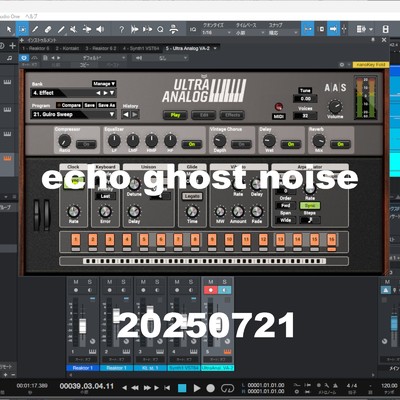The width and height of the screenshot is (400, 400).
Task: Select the Eraser tool
Action: [x=48, y=29]
